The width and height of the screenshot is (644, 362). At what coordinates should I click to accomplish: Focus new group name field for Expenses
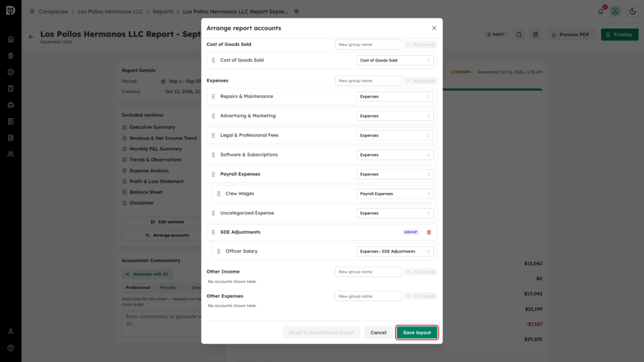(x=369, y=81)
